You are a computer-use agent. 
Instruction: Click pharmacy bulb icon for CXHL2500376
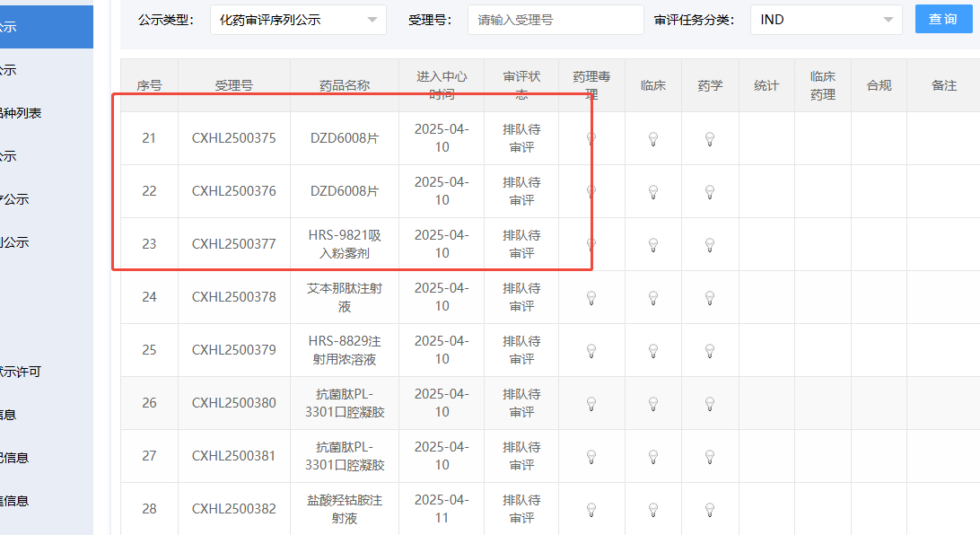point(710,192)
